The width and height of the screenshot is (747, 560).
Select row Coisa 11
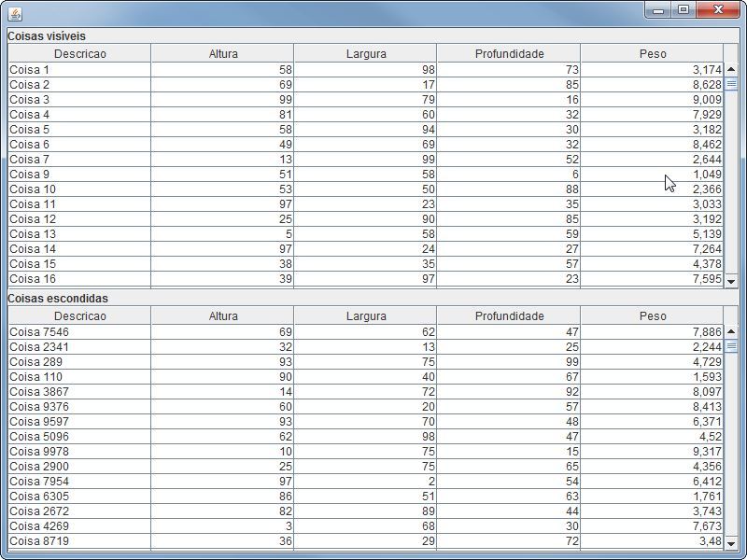pos(366,203)
